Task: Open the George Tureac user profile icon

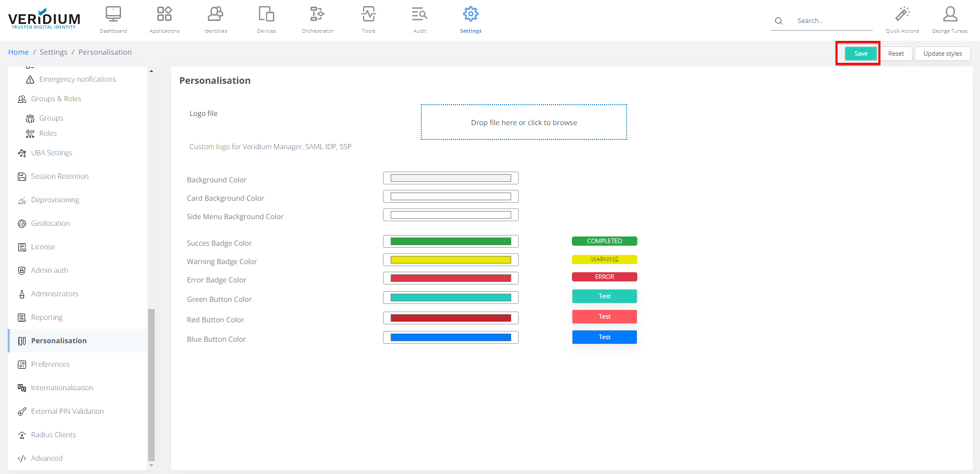Action: [950, 14]
